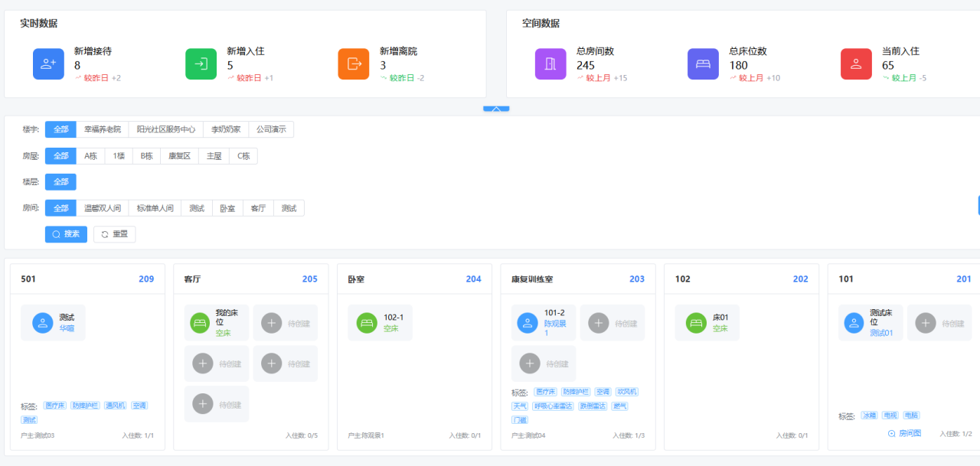Click the 待创建 plus beside 101-2
This screenshot has height=466, width=980.
(599, 323)
